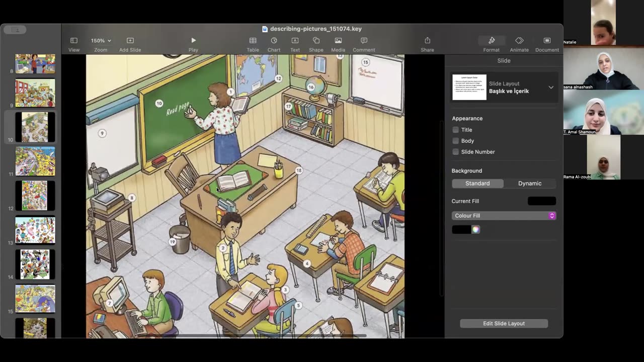Select slide 14 thumbnail
This screenshot has height=362, width=644.
35,264
